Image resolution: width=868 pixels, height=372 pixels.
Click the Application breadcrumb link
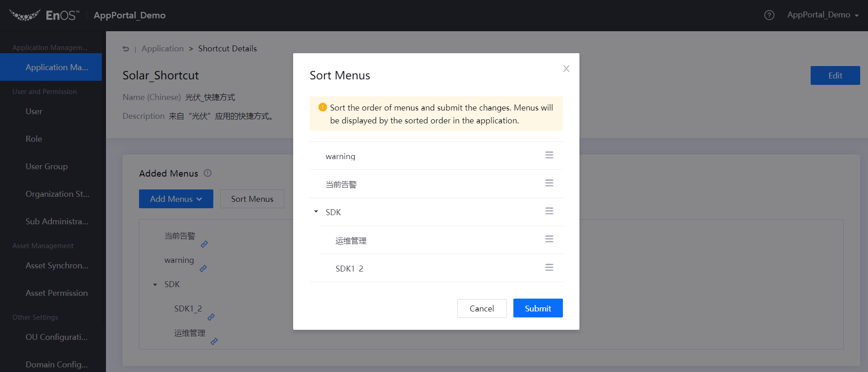(x=162, y=49)
